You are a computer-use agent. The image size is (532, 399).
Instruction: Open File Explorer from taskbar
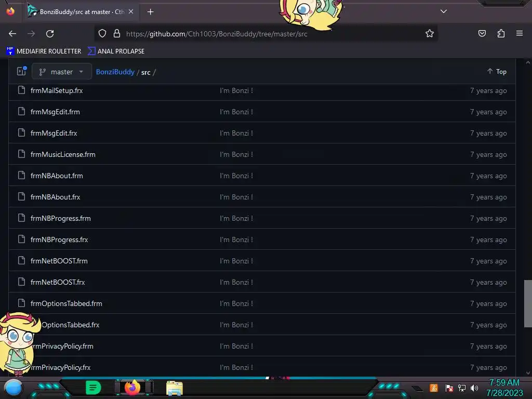point(175,388)
